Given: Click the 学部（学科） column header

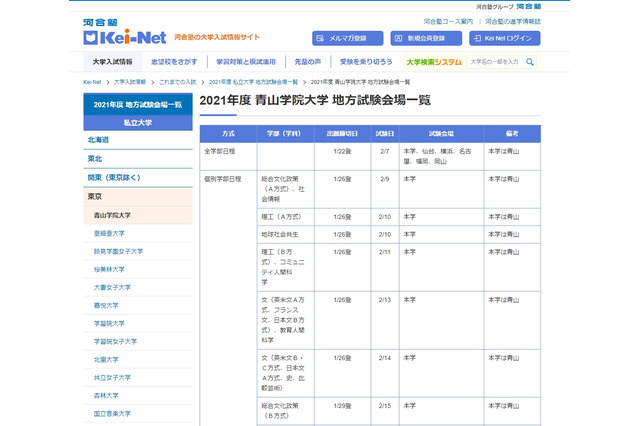Looking at the screenshot, I should click(x=285, y=133).
